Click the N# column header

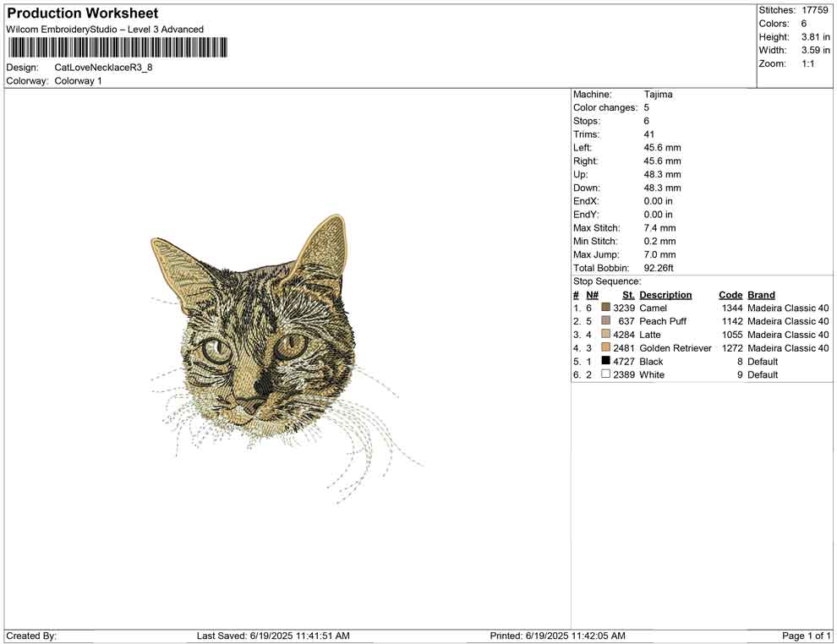coord(592,295)
